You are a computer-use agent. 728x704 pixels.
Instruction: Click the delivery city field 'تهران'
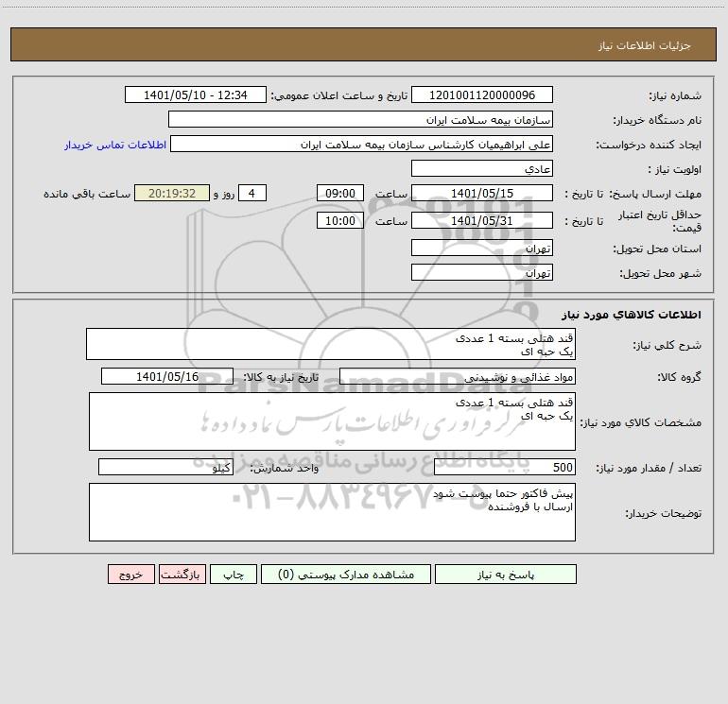(482, 272)
